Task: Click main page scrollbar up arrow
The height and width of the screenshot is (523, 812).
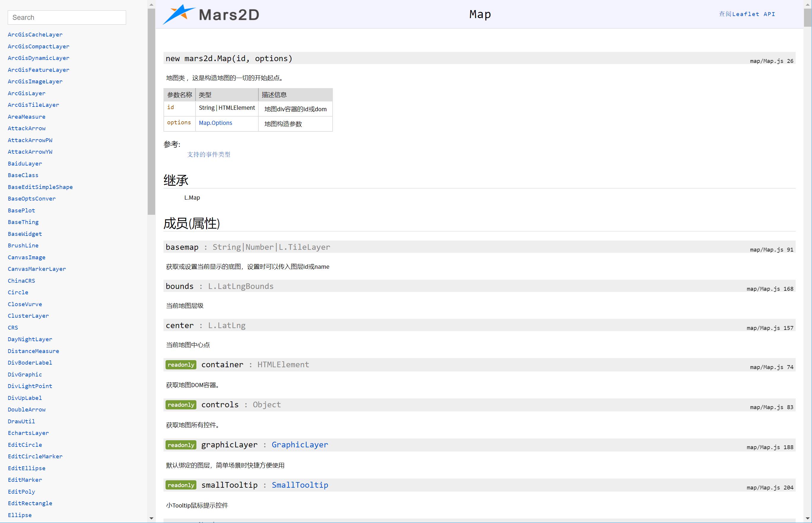Action: tap(808, 4)
